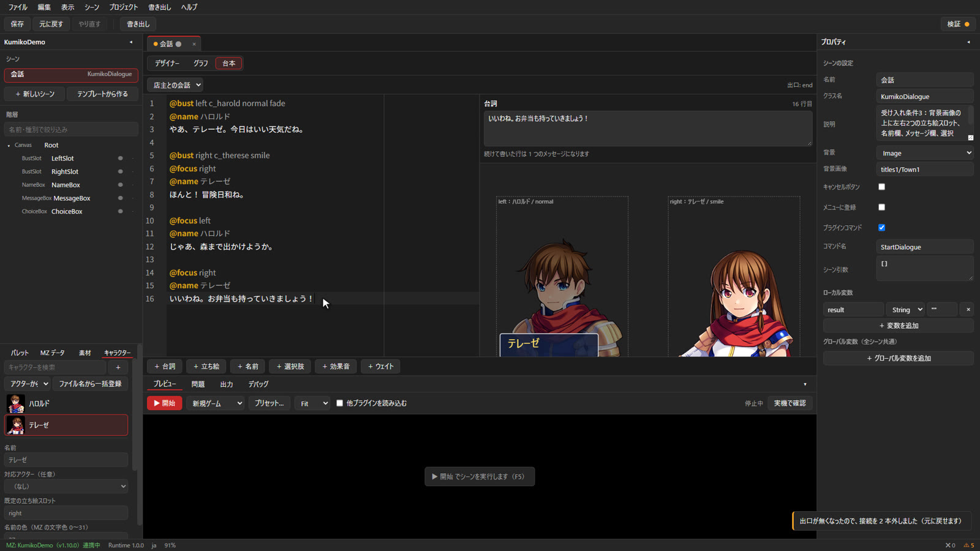The width and height of the screenshot is (980, 551).
Task: Open the 背景 Image dropdown
Action: pyautogui.click(x=925, y=153)
